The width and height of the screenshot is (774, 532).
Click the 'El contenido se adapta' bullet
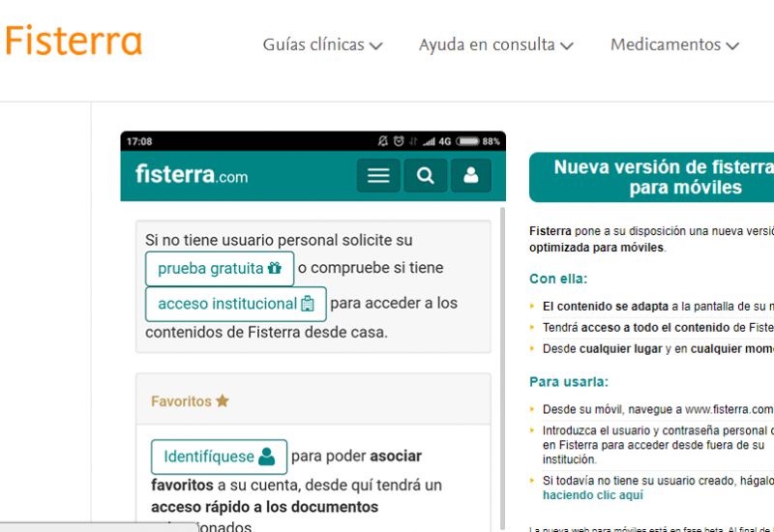tap(658, 307)
